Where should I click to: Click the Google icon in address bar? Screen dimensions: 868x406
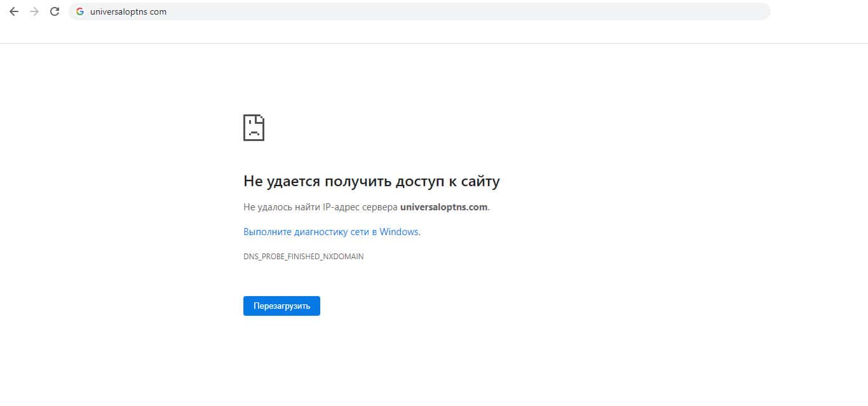[x=80, y=11]
